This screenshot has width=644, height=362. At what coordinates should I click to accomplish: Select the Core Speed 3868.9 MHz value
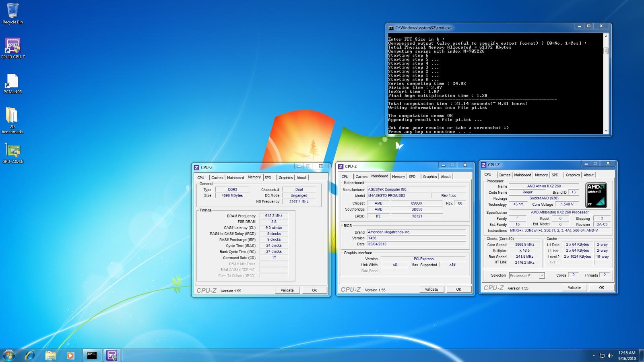pyautogui.click(x=524, y=245)
